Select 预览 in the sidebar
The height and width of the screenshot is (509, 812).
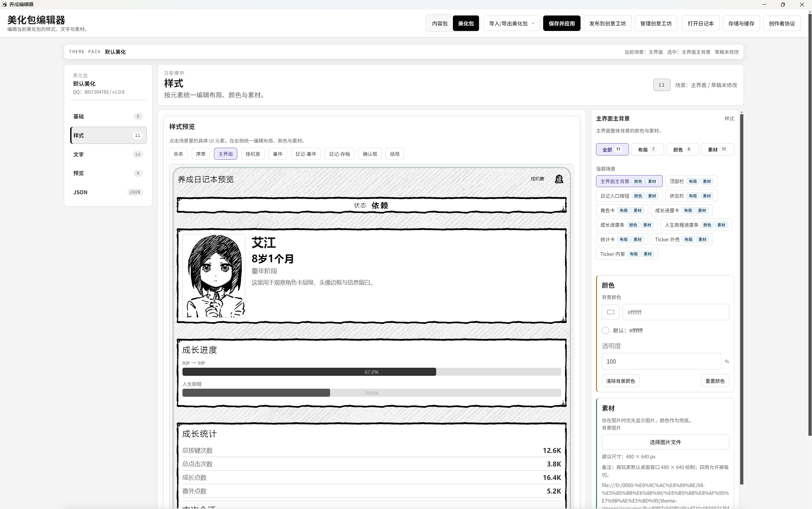108,173
